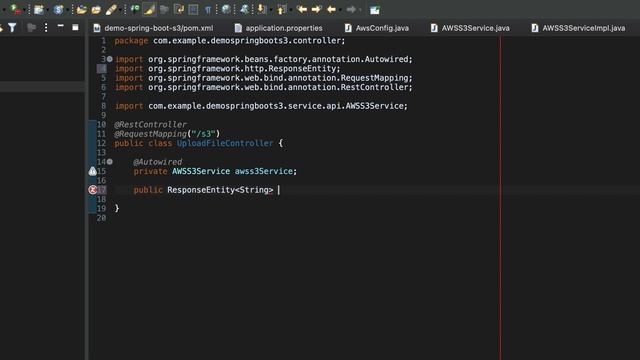Open dropdown arrow next to New Java class icon
Viewport: 640px width, 360px height.
point(47,10)
